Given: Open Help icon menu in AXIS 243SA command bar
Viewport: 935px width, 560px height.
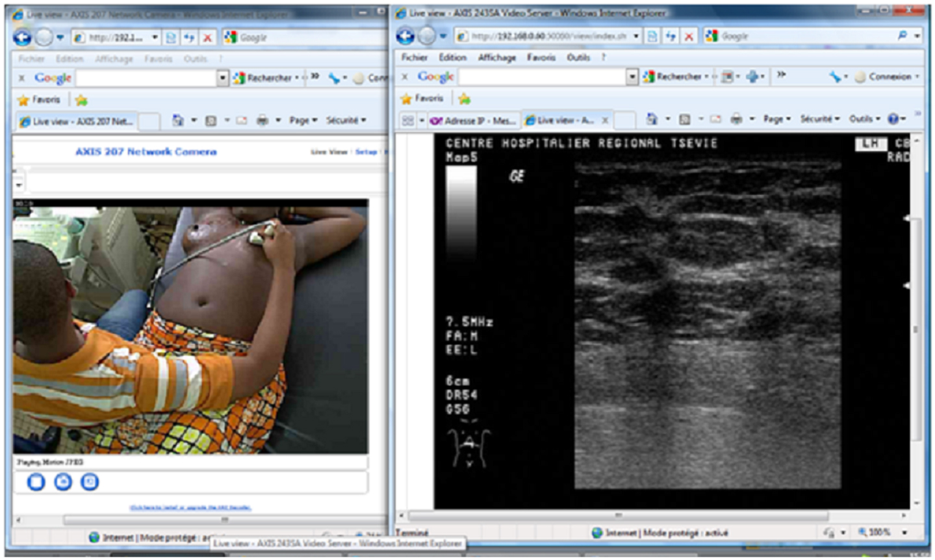Looking at the screenshot, I should pos(893,119).
